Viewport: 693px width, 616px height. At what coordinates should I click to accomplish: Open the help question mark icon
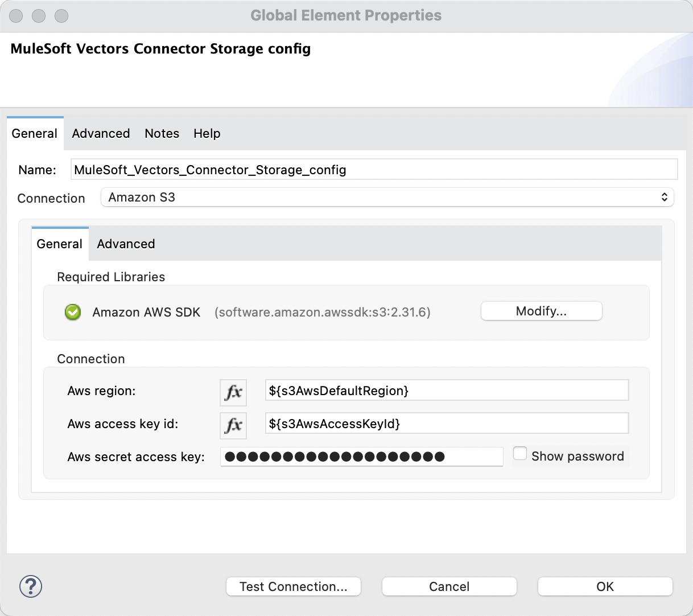pos(31,586)
